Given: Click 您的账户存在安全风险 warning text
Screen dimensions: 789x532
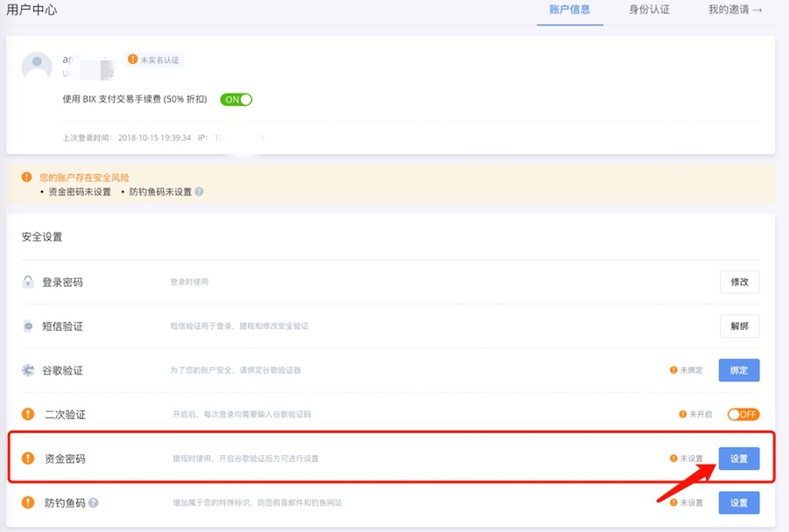Looking at the screenshot, I should [x=84, y=178].
